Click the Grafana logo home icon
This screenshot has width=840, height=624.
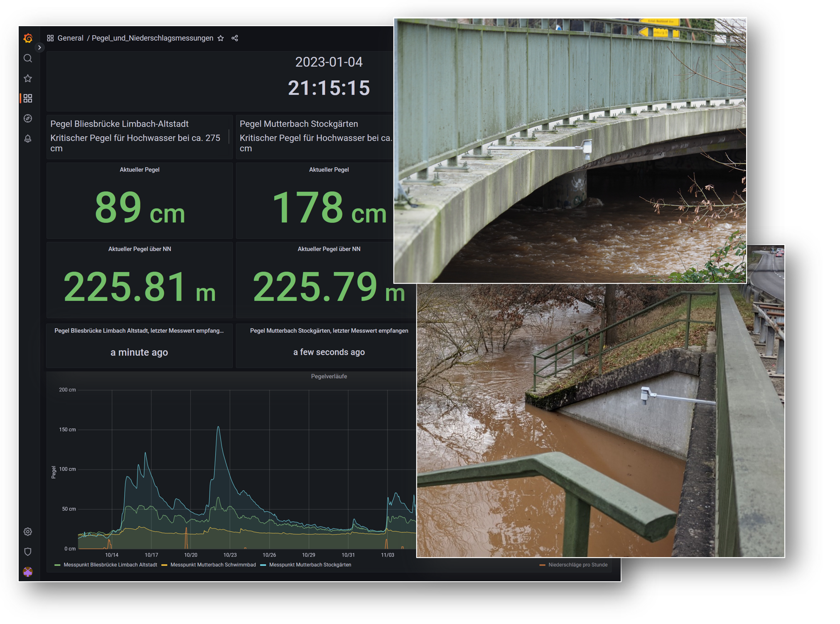(28, 38)
